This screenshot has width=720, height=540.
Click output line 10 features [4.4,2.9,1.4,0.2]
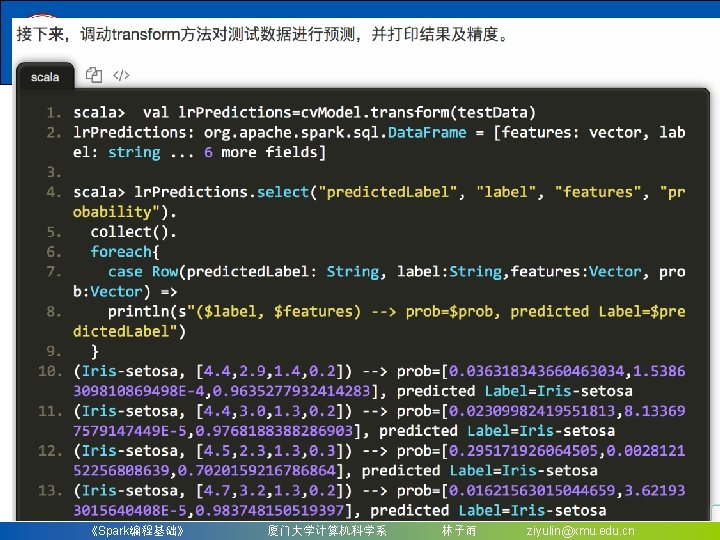(270, 371)
